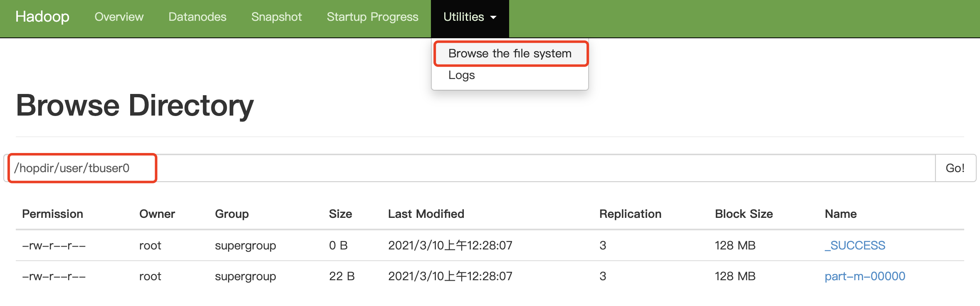Open the Datanodes tab
Screen dimensions: 980x306
198,17
